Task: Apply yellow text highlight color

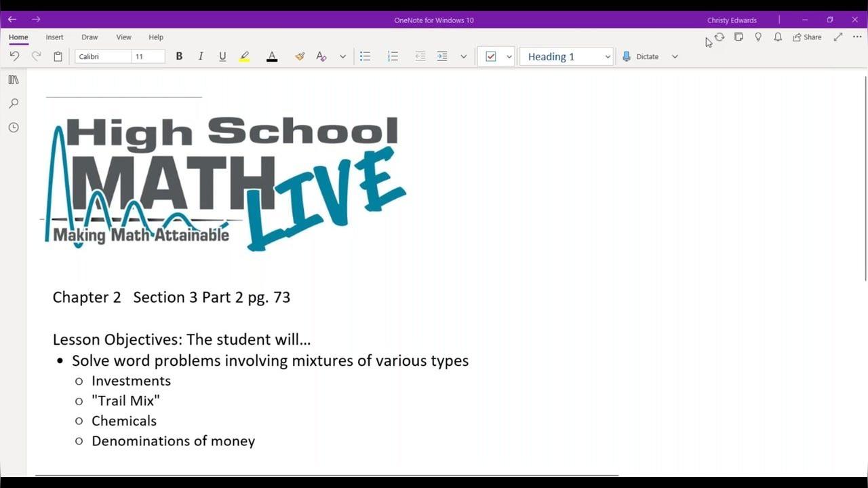Action: (x=245, y=56)
